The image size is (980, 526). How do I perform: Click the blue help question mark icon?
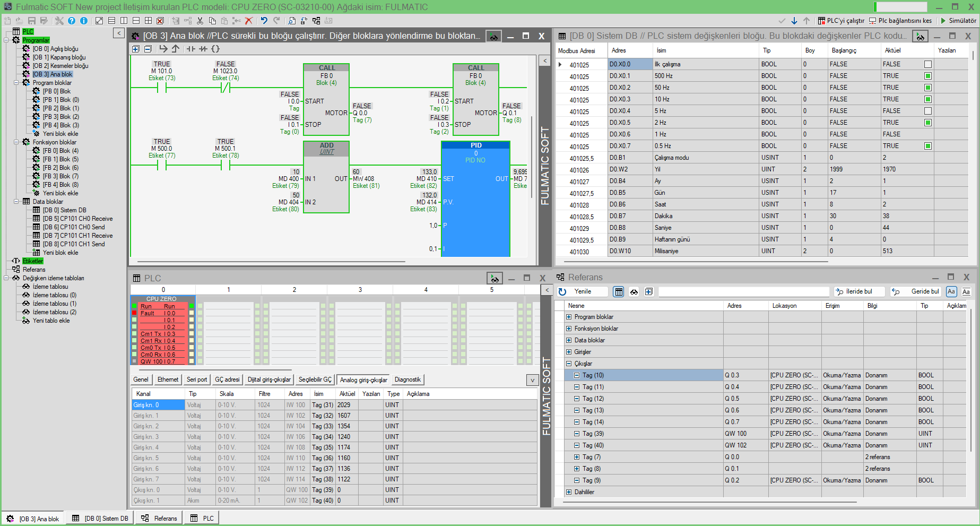72,21
